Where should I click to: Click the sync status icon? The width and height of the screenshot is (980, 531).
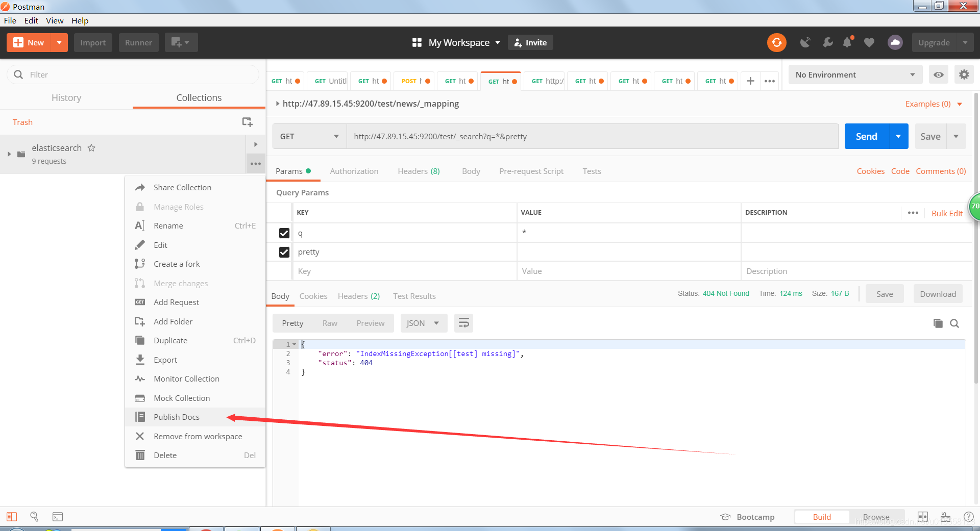coord(776,42)
